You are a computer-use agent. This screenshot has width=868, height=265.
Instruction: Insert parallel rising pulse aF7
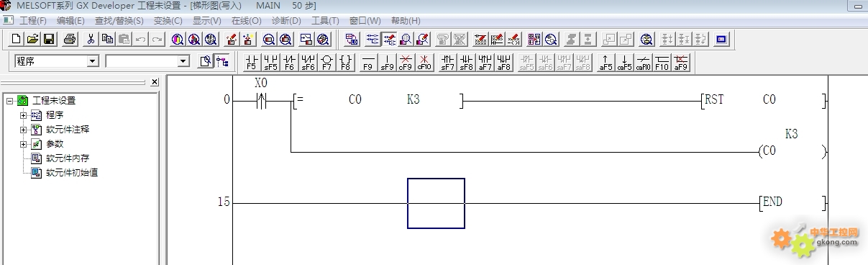(x=485, y=62)
